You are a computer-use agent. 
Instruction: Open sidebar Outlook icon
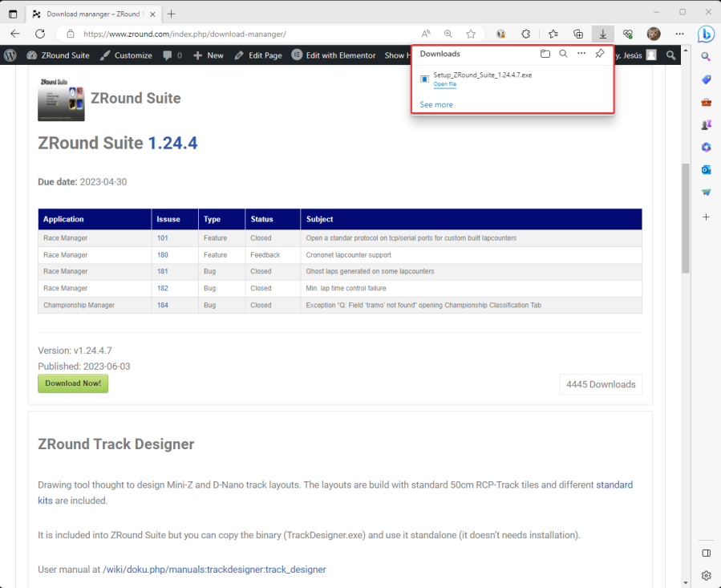click(x=706, y=170)
